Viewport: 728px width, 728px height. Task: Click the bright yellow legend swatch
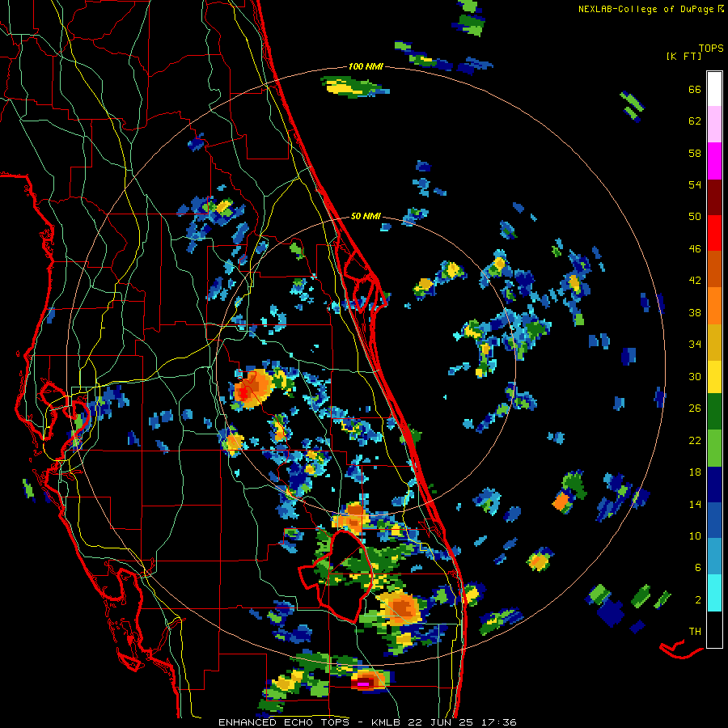click(714, 376)
